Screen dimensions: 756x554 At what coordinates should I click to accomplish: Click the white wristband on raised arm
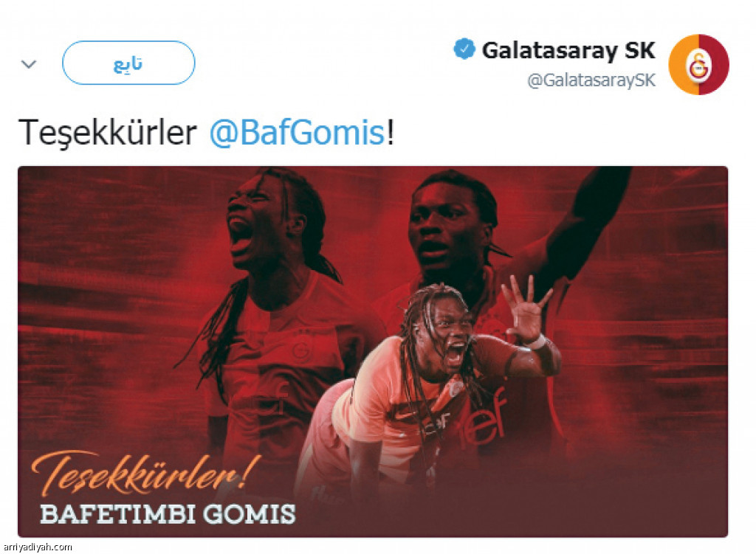[x=537, y=343]
